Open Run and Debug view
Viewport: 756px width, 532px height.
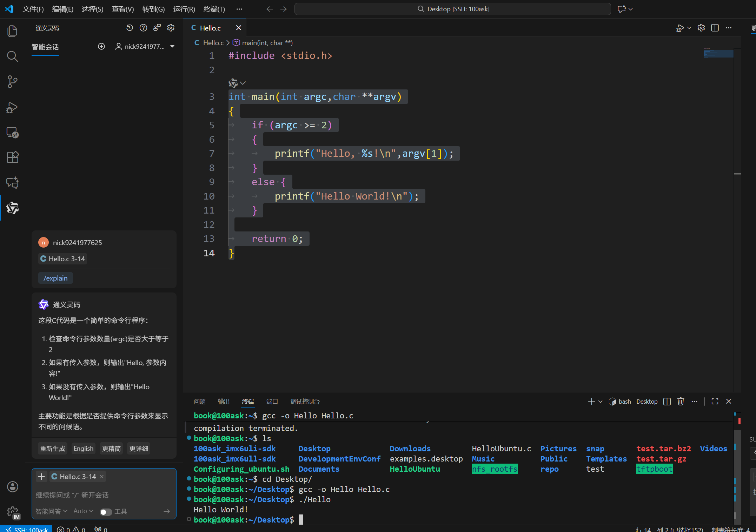pos(12,107)
